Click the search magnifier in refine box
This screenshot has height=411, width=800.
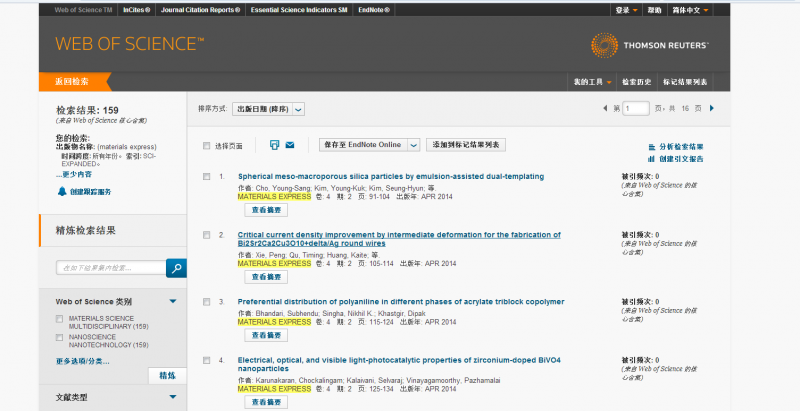pos(177,268)
